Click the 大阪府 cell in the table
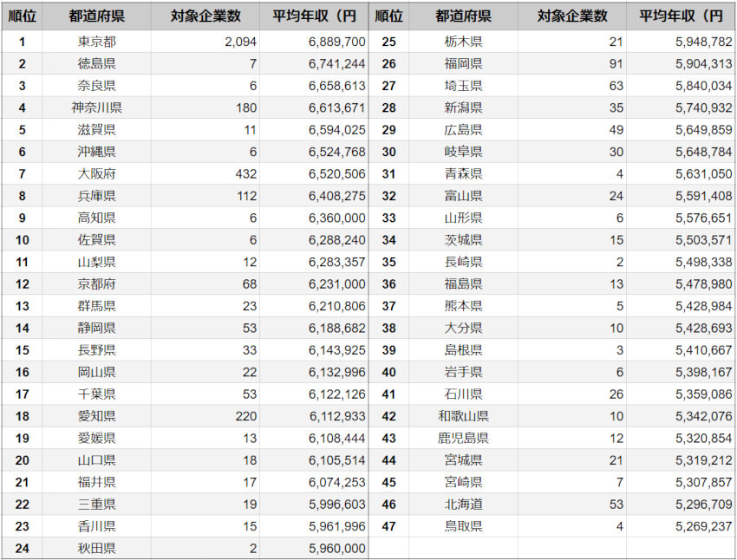This screenshot has width=737, height=560. click(96, 173)
